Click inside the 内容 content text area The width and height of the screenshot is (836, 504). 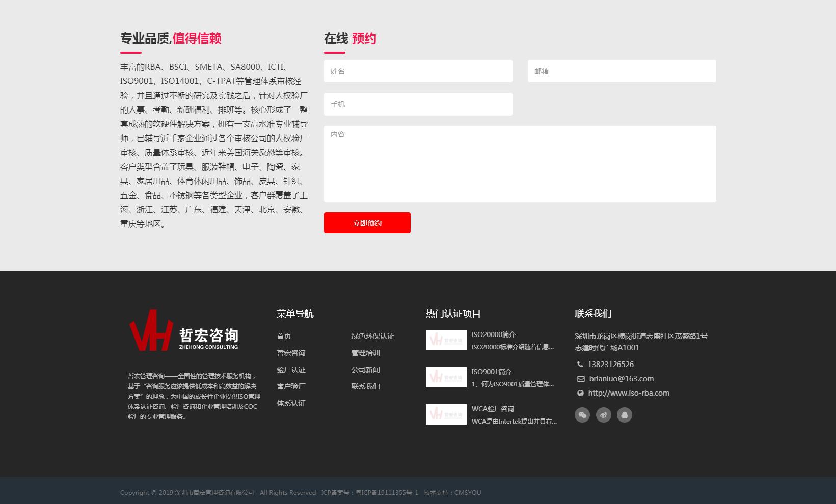point(520,164)
